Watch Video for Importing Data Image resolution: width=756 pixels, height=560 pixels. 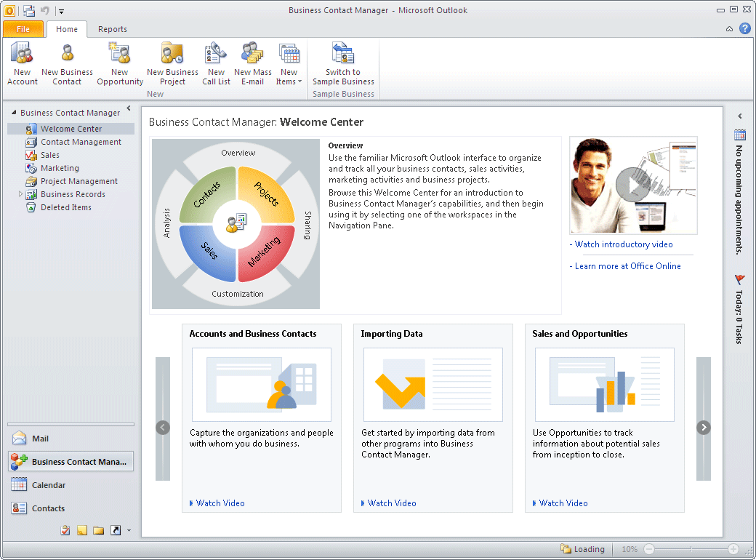tap(392, 503)
